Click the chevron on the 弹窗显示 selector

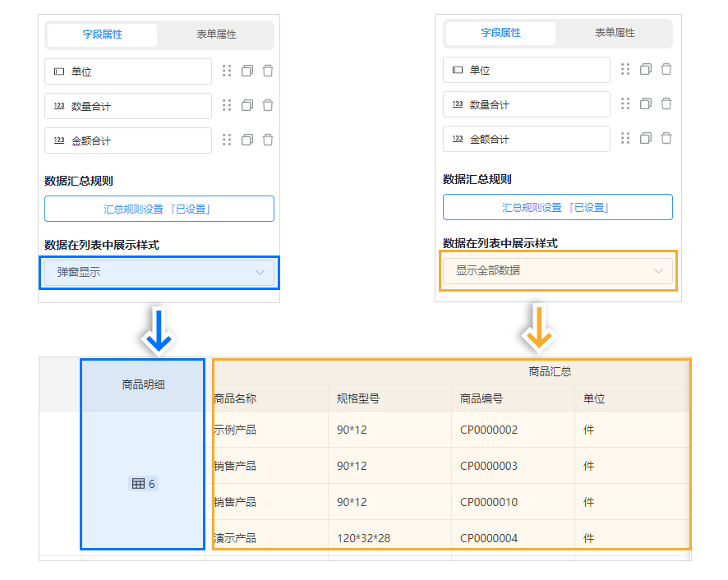(261, 272)
